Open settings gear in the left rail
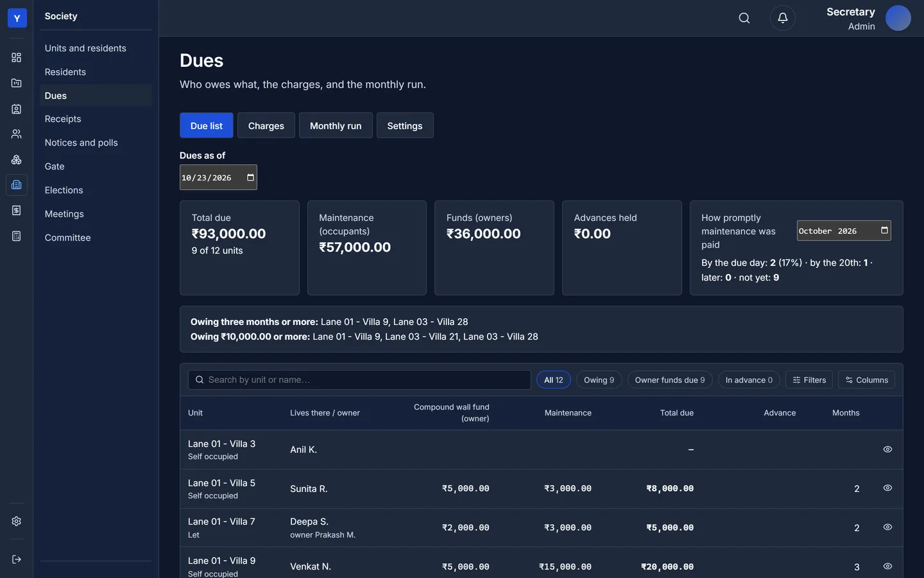Image resolution: width=924 pixels, height=578 pixels. pos(17,521)
